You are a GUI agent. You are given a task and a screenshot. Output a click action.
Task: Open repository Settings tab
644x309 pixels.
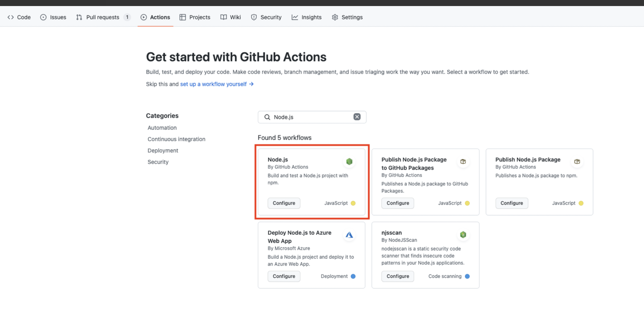(347, 17)
